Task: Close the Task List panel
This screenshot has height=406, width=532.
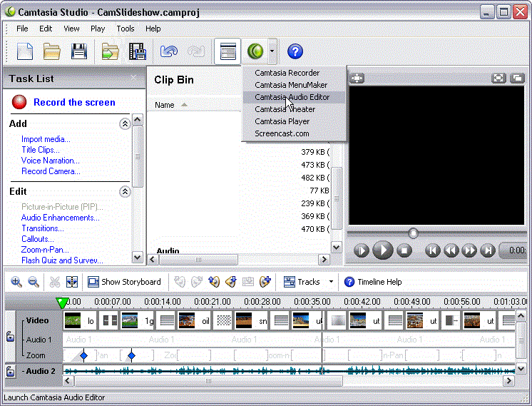Action: click(x=133, y=78)
